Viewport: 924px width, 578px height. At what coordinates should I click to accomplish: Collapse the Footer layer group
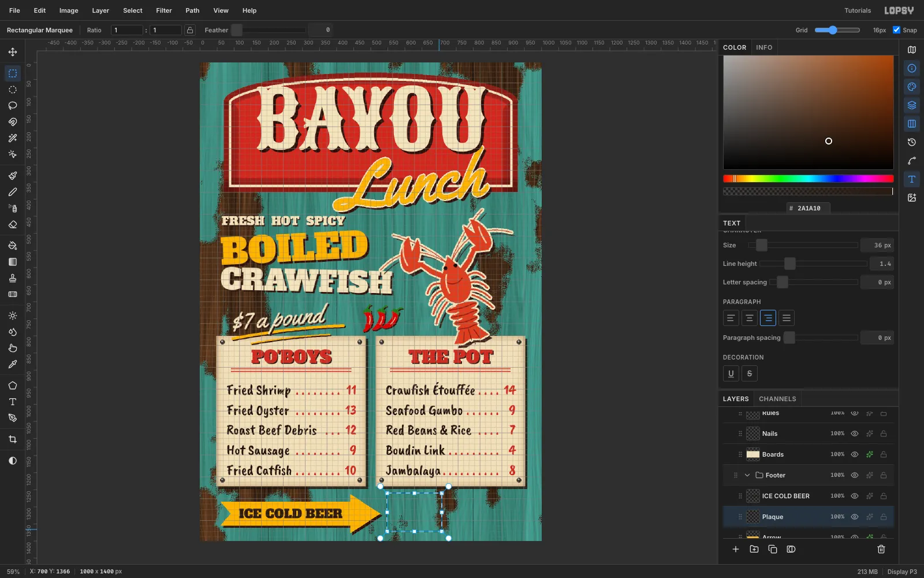[x=747, y=475]
